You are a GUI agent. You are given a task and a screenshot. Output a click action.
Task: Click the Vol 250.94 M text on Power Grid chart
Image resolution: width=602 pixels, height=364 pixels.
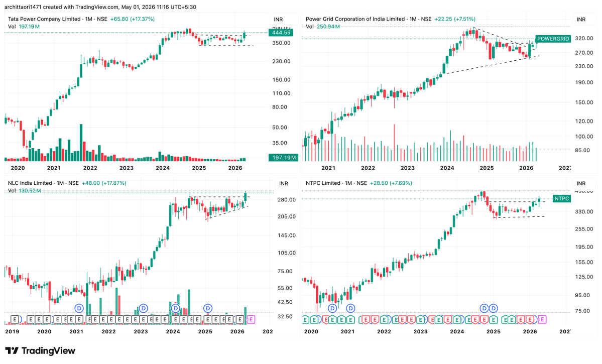pyautogui.click(x=323, y=27)
